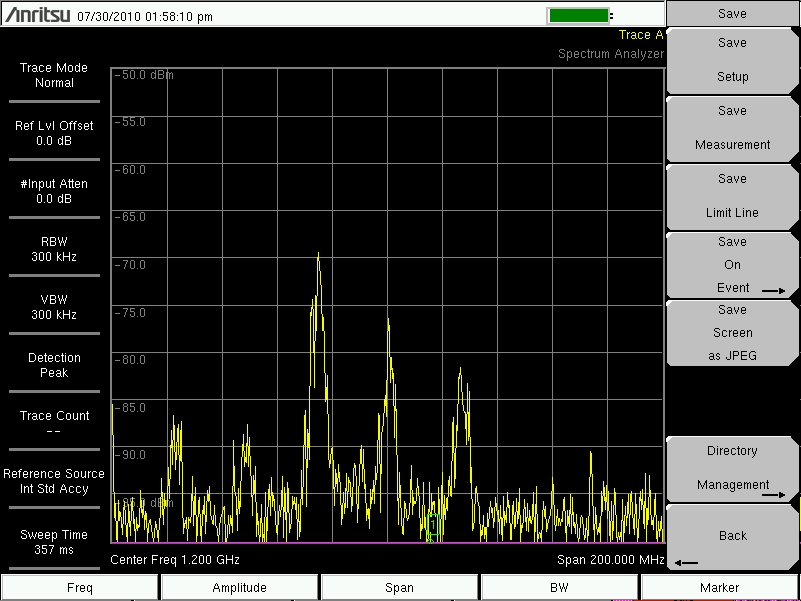Open the Amplitude menu

pos(240,588)
